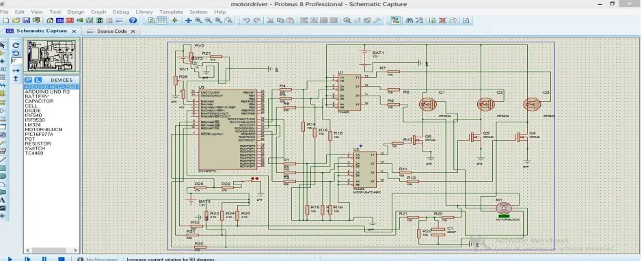The height and width of the screenshot is (261, 644).
Task: Open a project via the folder icon
Action: (16, 20)
